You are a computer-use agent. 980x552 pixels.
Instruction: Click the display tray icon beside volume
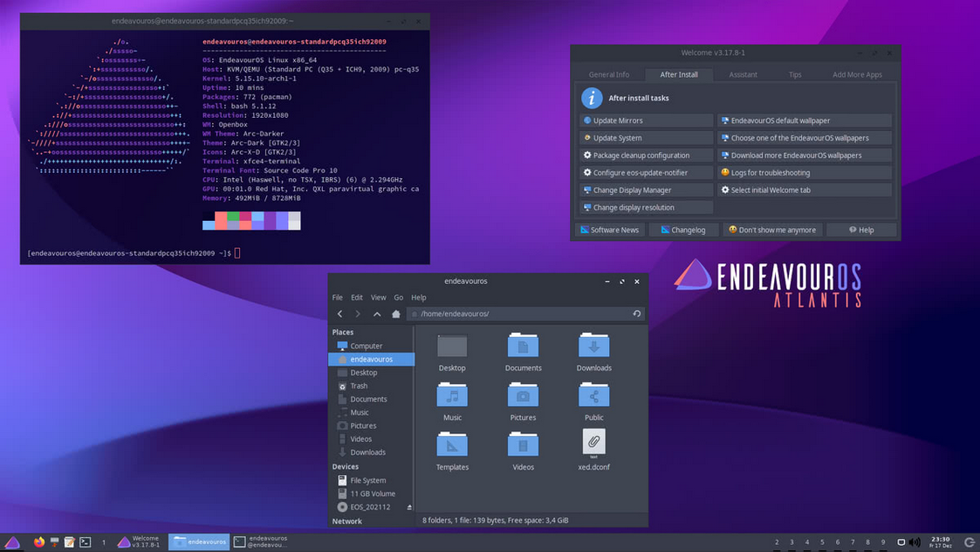pyautogui.click(x=901, y=542)
